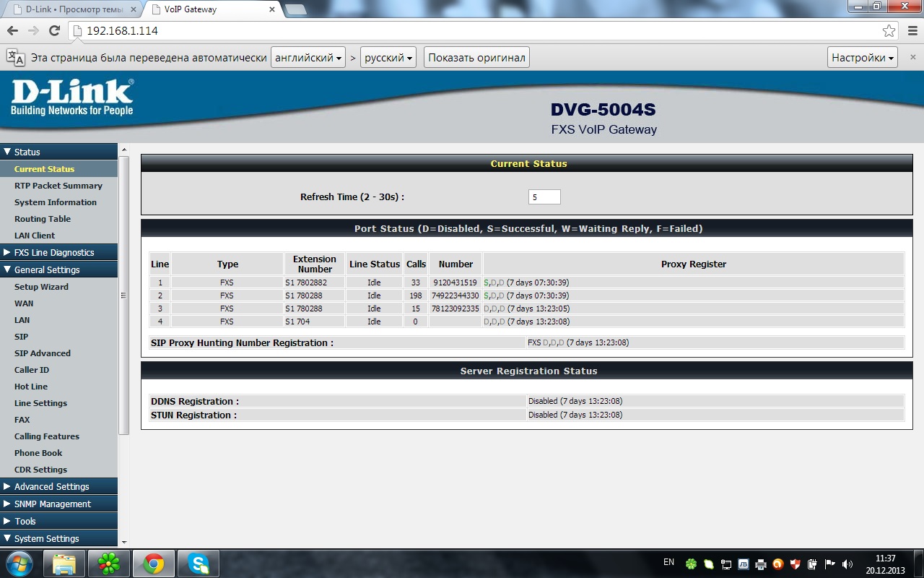Open CDR Settings link
The height and width of the screenshot is (578, 924).
point(40,470)
